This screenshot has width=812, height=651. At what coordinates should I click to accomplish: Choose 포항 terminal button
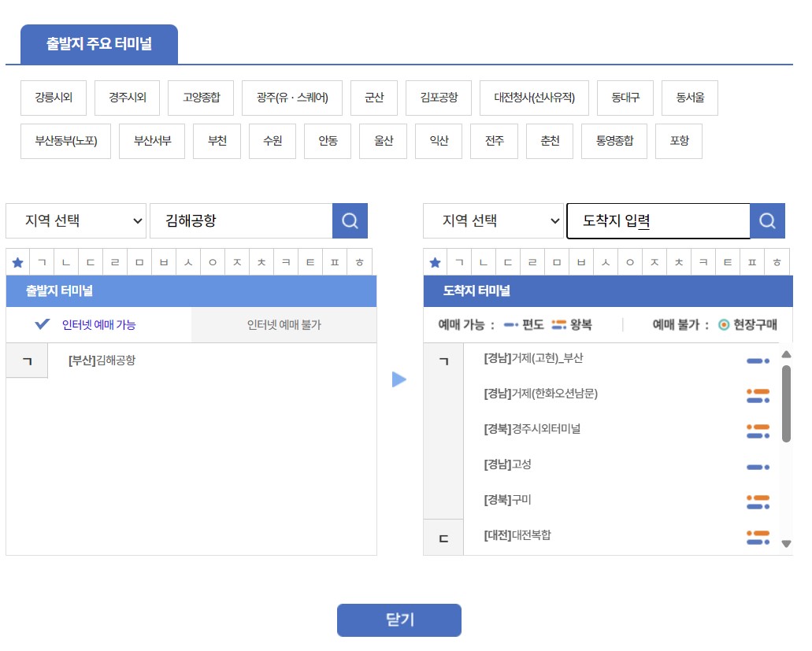tap(679, 141)
